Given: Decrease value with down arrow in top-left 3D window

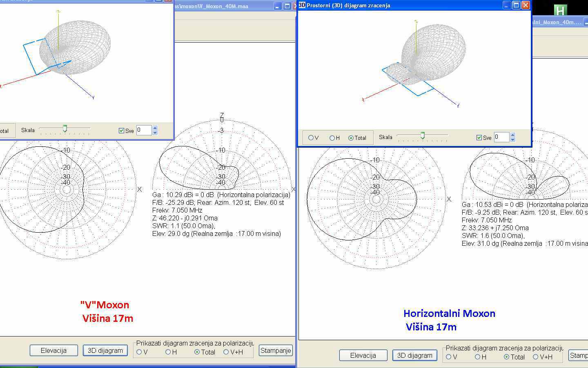Looking at the screenshot, I should 155,133.
